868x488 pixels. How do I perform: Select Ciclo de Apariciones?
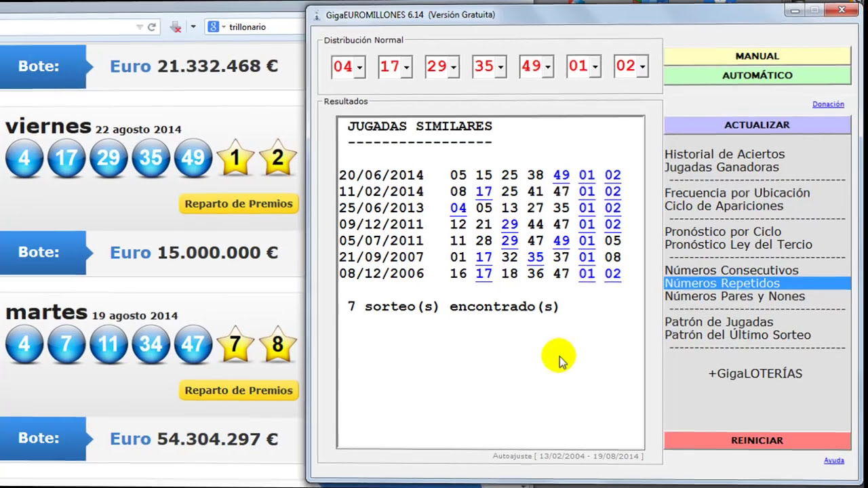coord(724,206)
